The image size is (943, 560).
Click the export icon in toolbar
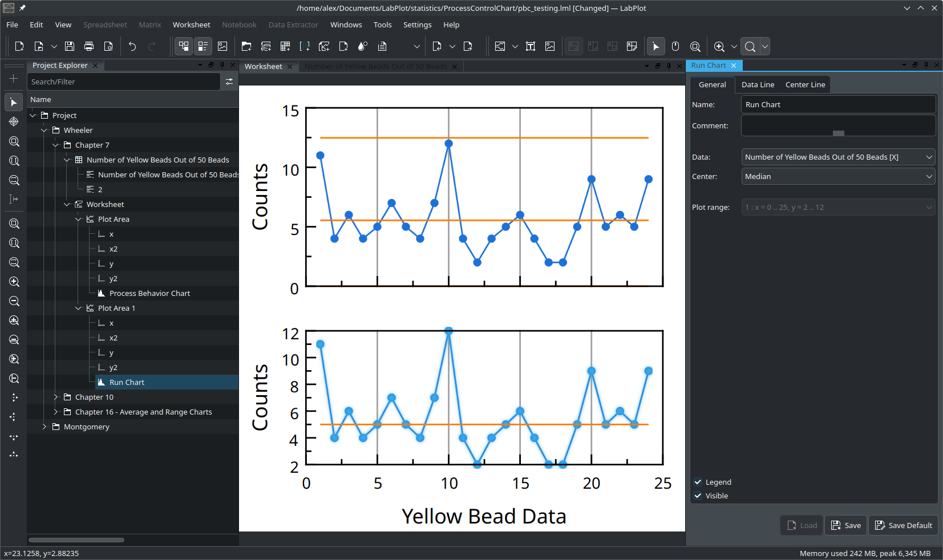click(x=468, y=47)
